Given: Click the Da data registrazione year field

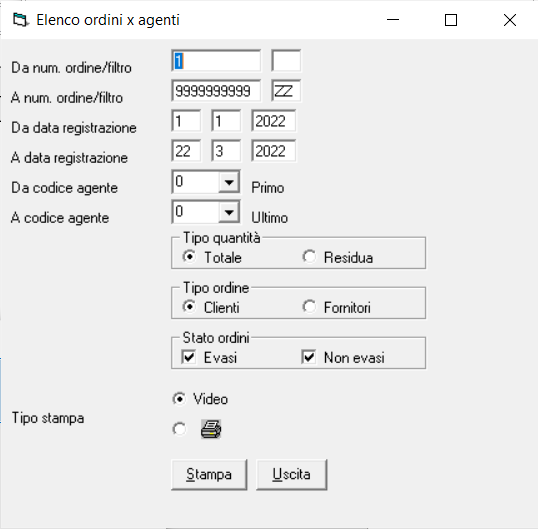Looking at the screenshot, I should pos(274,121).
